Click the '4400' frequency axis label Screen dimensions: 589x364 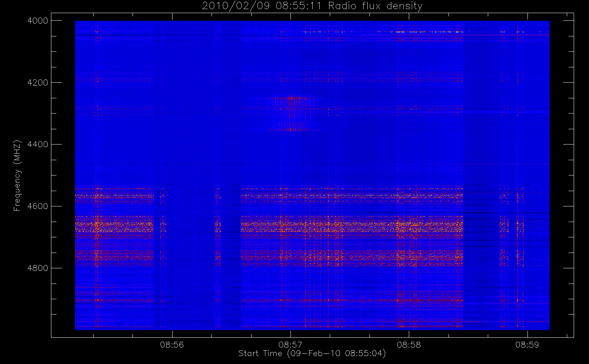(38, 145)
